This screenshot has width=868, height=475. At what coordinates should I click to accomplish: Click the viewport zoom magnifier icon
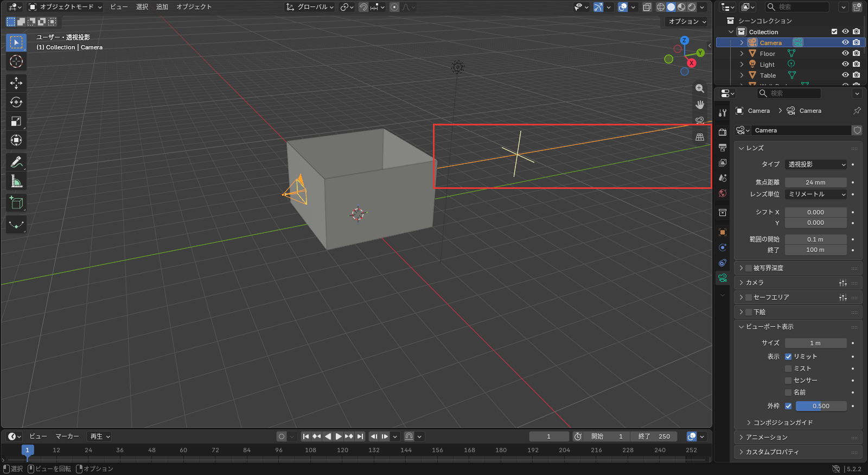click(x=700, y=88)
